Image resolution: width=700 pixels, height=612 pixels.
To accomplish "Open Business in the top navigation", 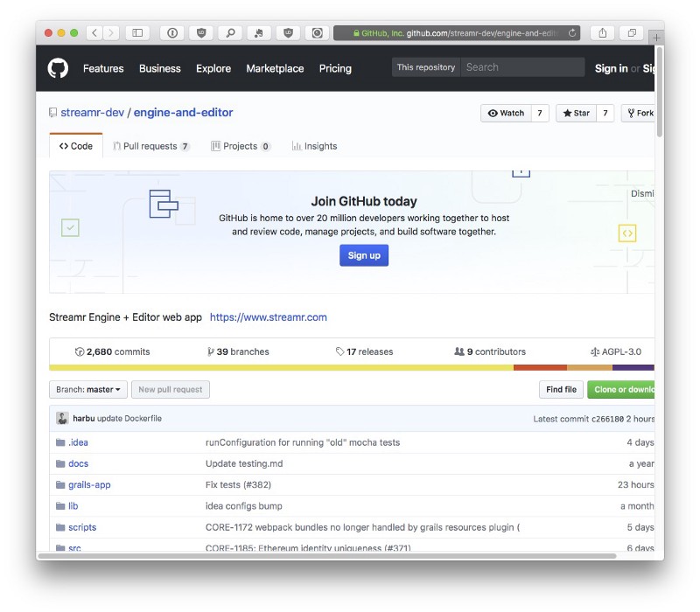I will point(160,68).
